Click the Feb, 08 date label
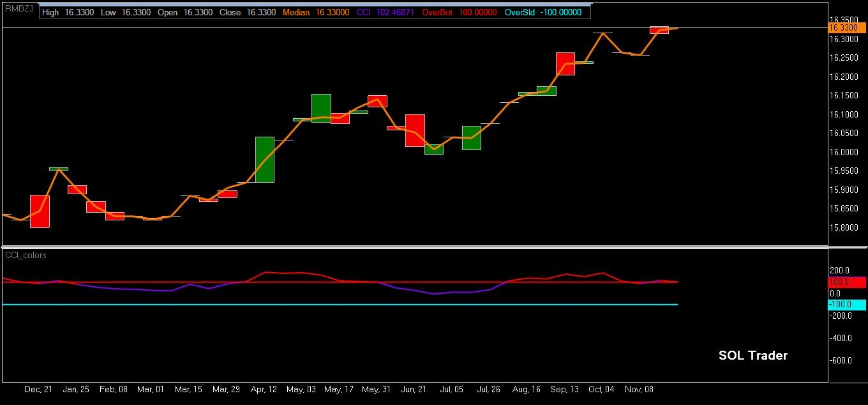The height and width of the screenshot is (405, 868). pyautogui.click(x=114, y=389)
